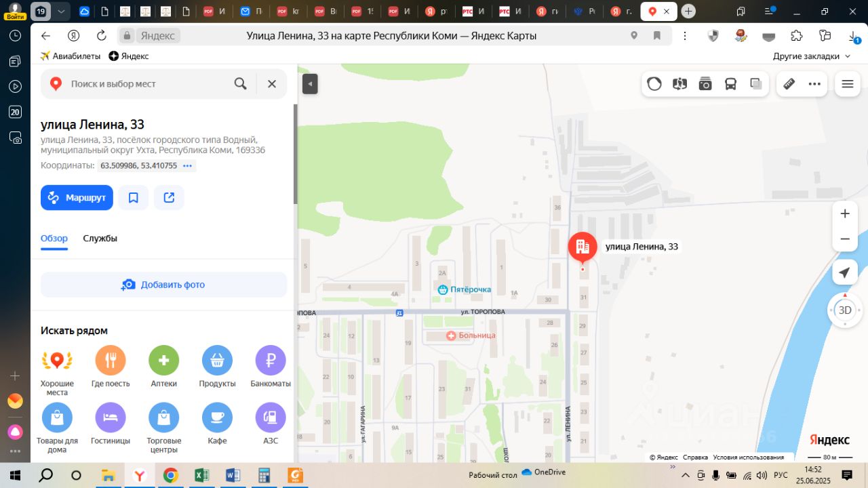This screenshot has width=868, height=488.
Task: Open the hamburger main menu
Action: pyautogui.click(x=847, y=84)
